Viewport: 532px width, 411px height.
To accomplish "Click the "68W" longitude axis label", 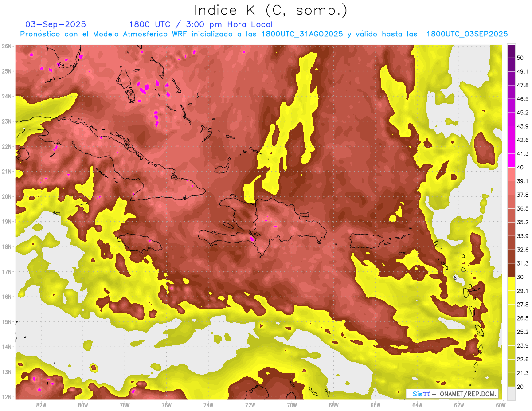I will 333,405.
